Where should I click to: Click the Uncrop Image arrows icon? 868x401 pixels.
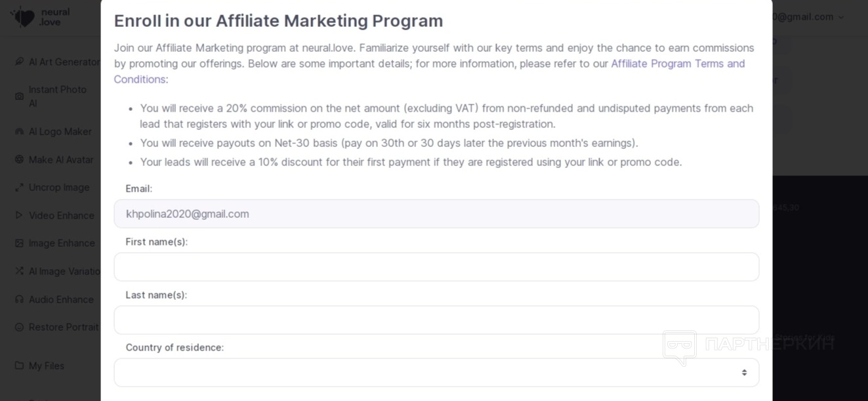point(19,187)
